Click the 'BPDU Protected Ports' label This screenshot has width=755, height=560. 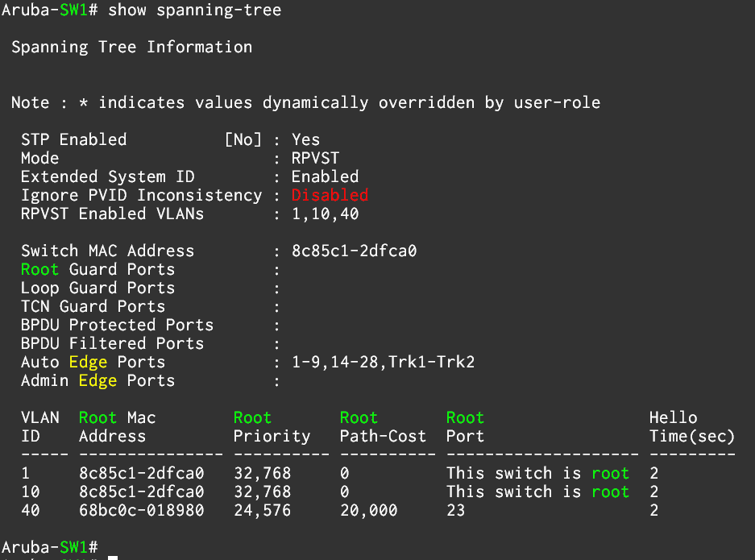pos(117,325)
